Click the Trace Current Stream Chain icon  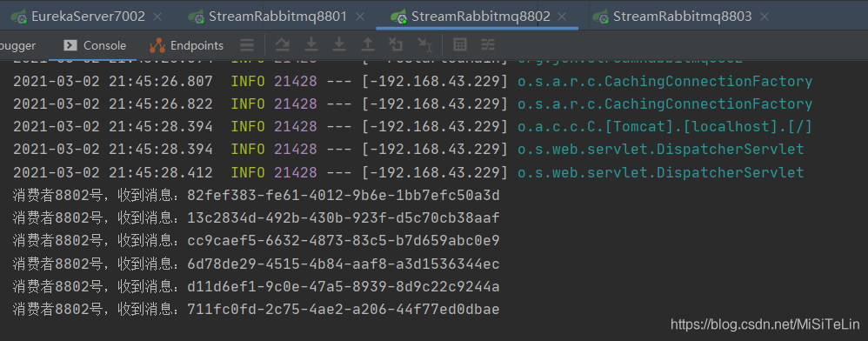488,45
